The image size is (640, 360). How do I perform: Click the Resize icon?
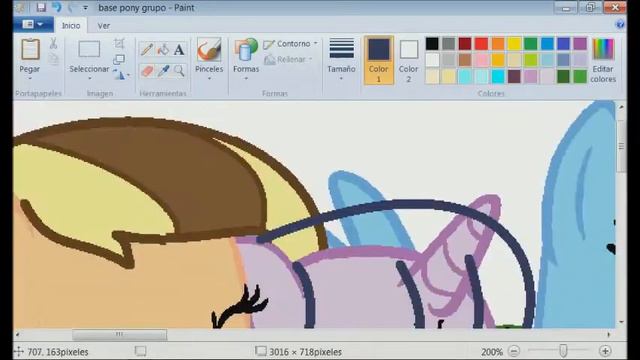[119, 60]
